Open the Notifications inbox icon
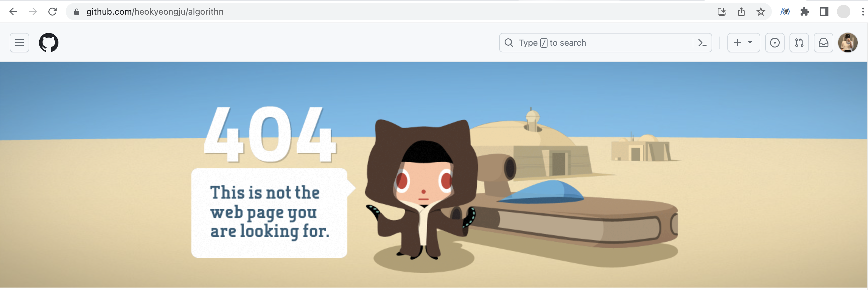The image size is (868, 290). (x=823, y=43)
